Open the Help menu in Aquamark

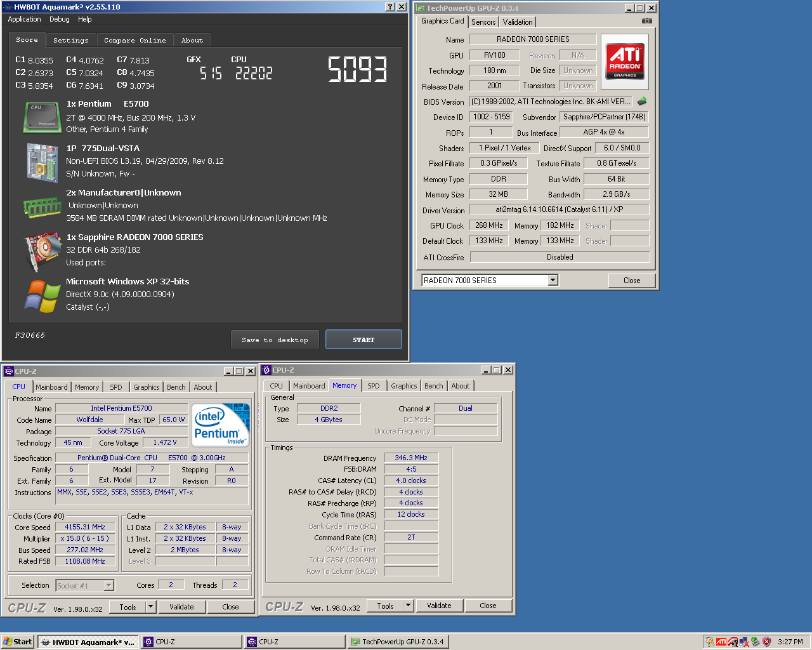[x=85, y=20]
